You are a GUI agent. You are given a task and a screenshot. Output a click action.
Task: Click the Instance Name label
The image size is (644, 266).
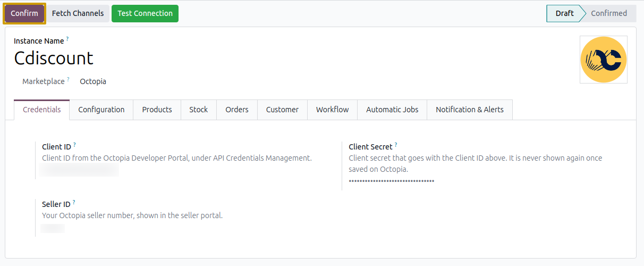pos(39,41)
